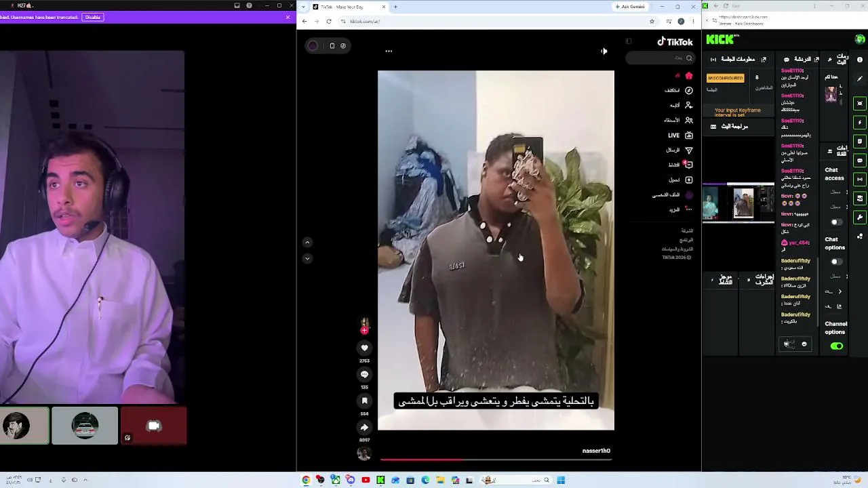Click the KICK logo
Image resolution: width=868 pixels, height=488 pixels.
pos(719,40)
